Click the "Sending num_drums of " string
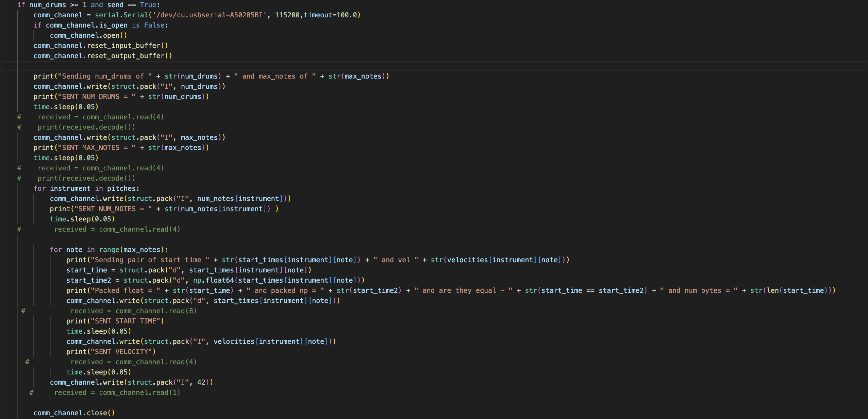Screen dimensions: 868x419 [105, 76]
